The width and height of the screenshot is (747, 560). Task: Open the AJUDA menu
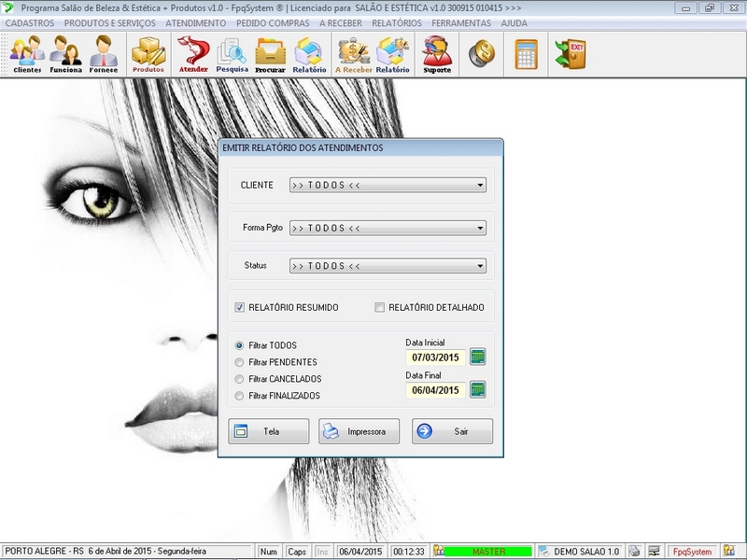pyautogui.click(x=514, y=23)
